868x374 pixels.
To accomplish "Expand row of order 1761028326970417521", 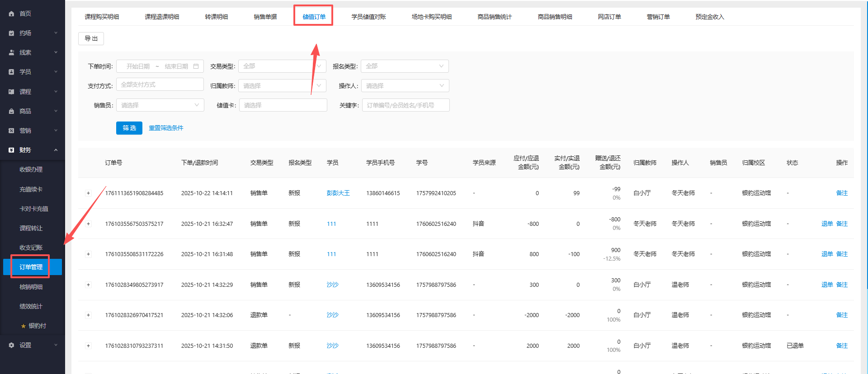I will point(88,315).
